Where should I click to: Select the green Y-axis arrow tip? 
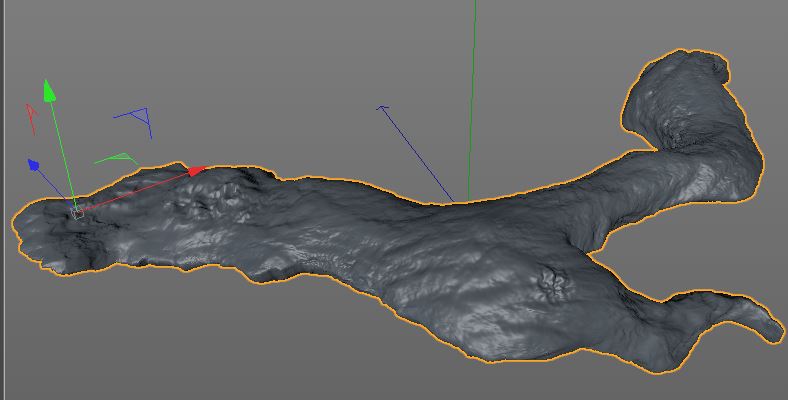coord(49,90)
